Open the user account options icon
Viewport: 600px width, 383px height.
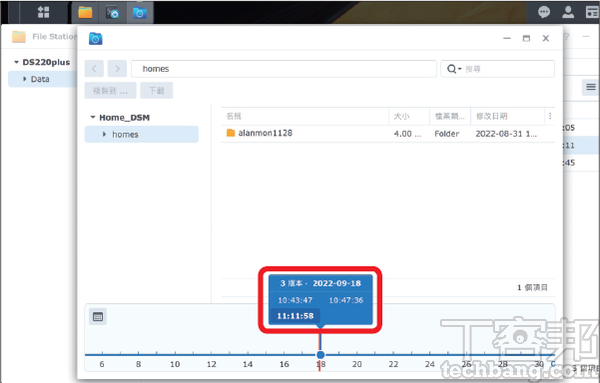coord(568,12)
